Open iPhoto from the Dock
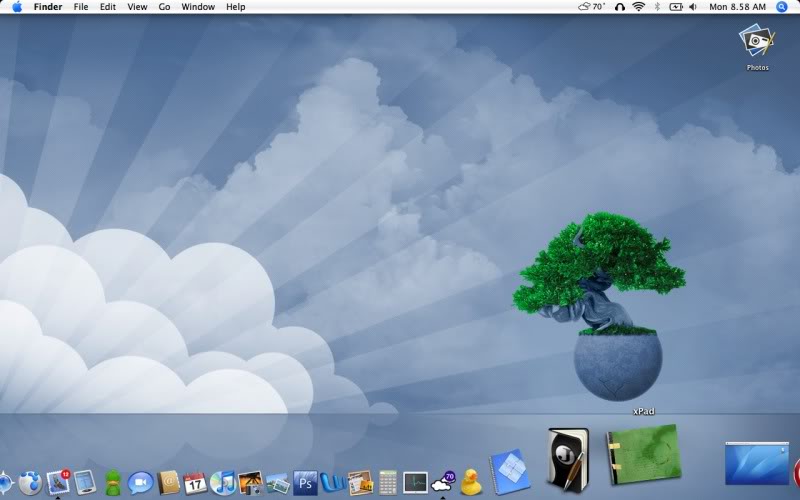 pos(250,483)
